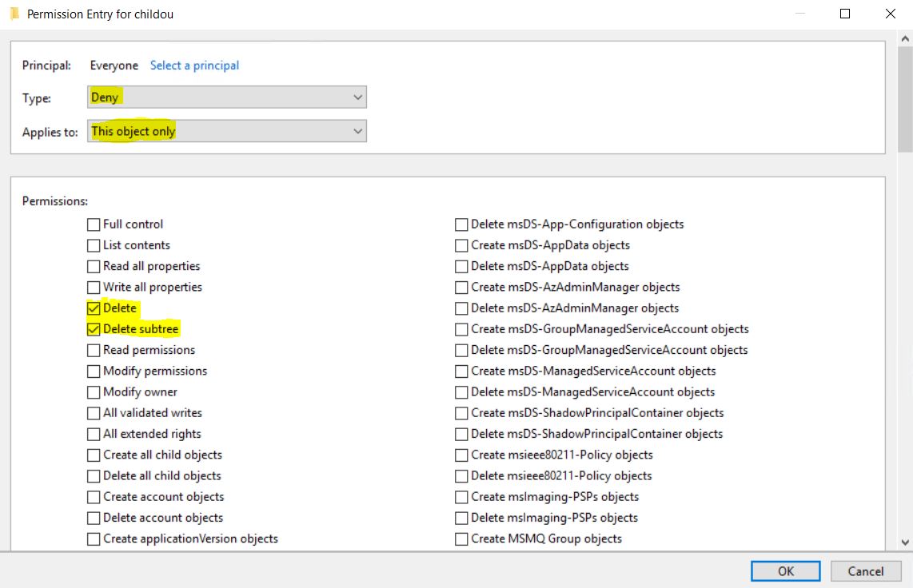
Task: Tick All extended rights
Action: tap(94, 434)
